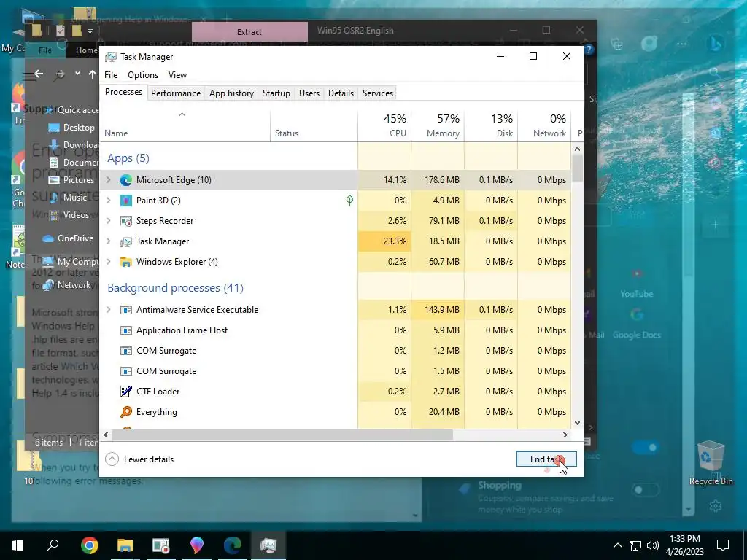The width and height of the screenshot is (747, 560).
Task: Expand the Windows Explorer (4) group
Action: pos(109,262)
